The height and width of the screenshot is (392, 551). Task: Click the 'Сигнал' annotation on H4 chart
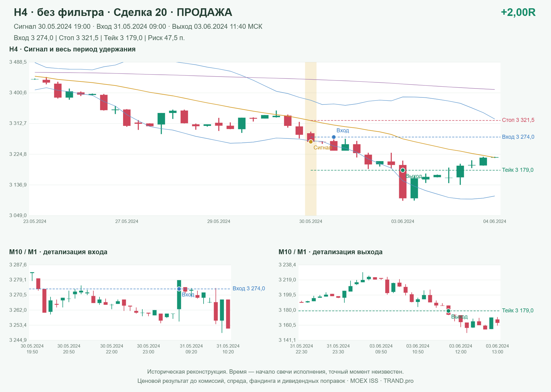coord(323,148)
